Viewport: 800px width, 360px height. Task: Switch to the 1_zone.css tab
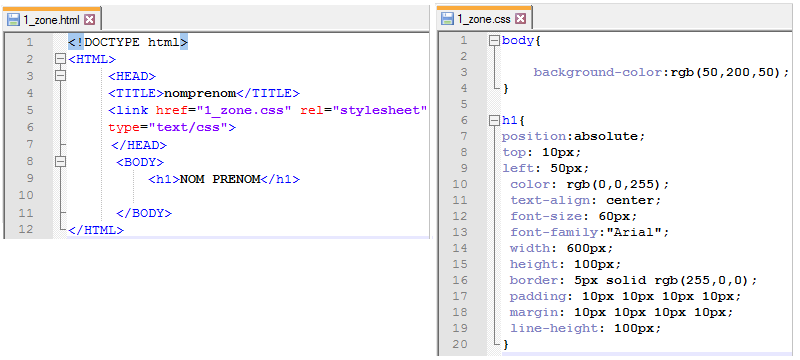pos(484,19)
